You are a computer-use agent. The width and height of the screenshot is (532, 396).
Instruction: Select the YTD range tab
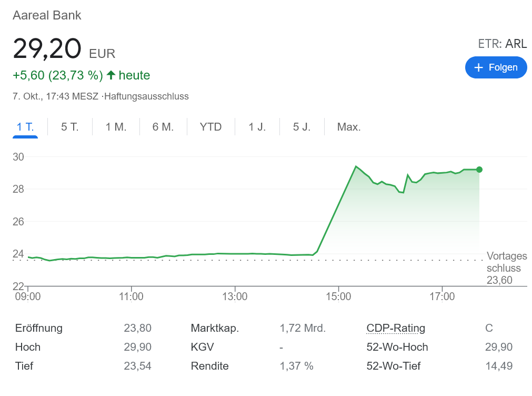(x=210, y=127)
